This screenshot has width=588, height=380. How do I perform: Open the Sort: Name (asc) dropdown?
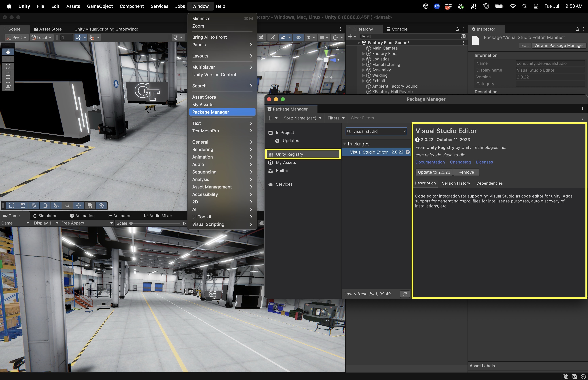point(302,118)
